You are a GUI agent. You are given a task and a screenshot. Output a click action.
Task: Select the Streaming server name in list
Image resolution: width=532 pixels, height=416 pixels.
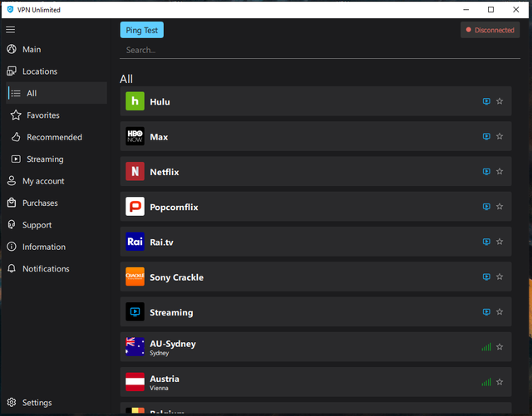click(171, 312)
